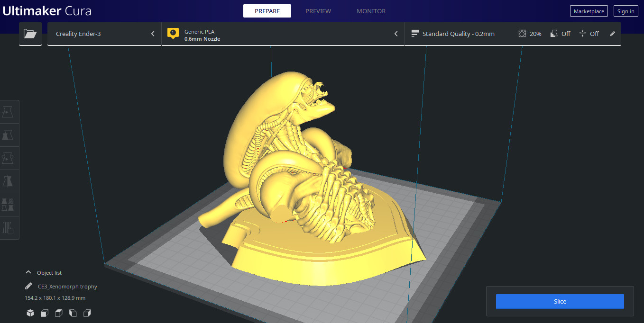Select the Scale tool
The height and width of the screenshot is (323, 644).
[x=9, y=135]
